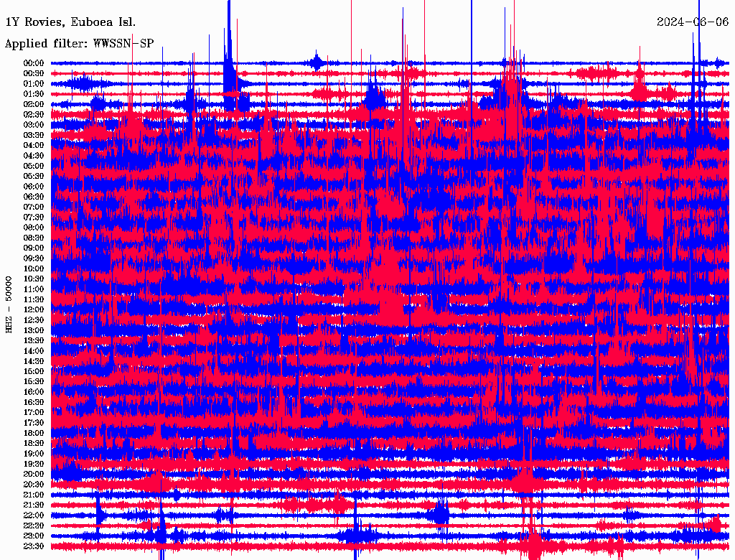The image size is (735, 560).
Task: Select the 14:30 time label
Action: 34,361
